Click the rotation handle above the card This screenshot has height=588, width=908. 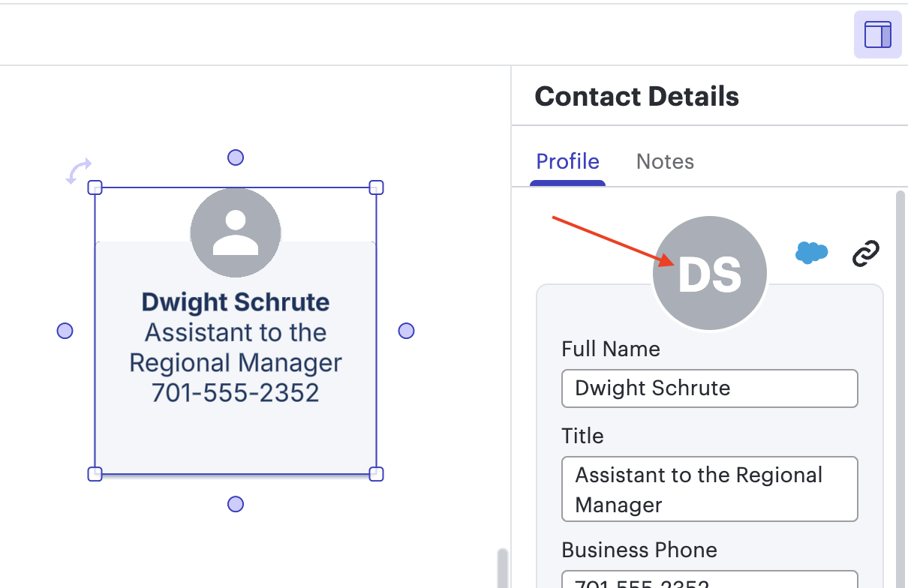tap(78, 171)
